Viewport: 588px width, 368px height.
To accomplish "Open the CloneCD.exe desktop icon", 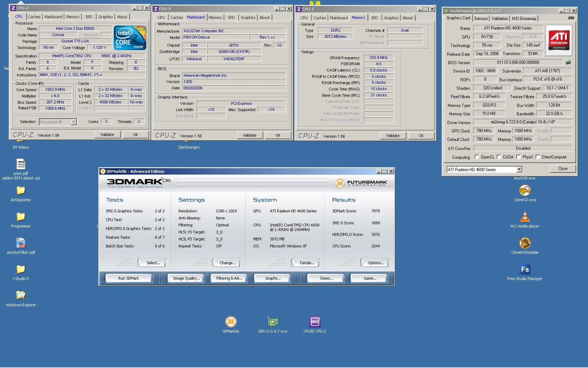I will tap(525, 190).
